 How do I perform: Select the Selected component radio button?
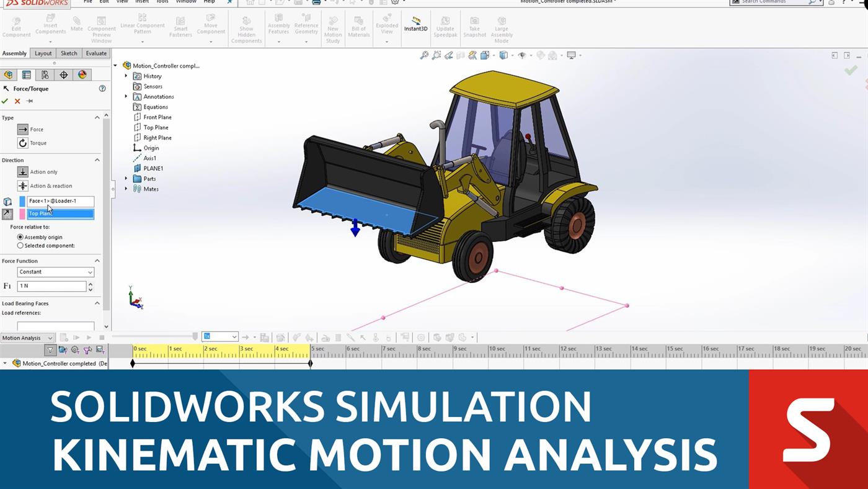coord(20,245)
